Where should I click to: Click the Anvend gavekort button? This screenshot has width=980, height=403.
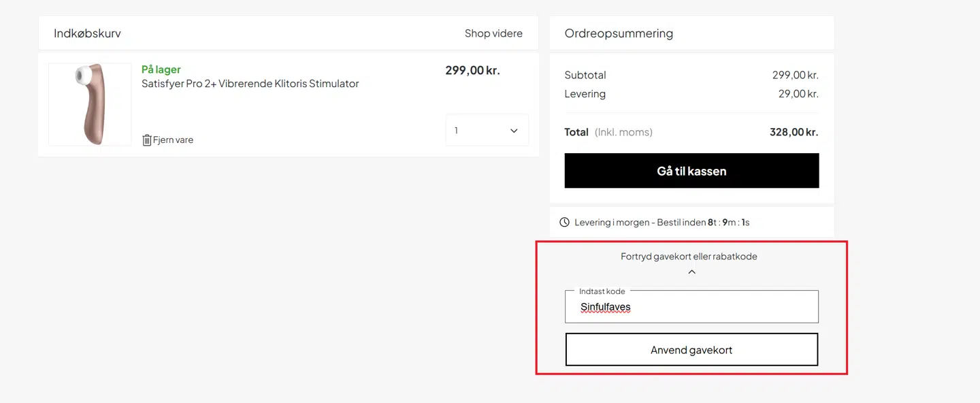691,350
